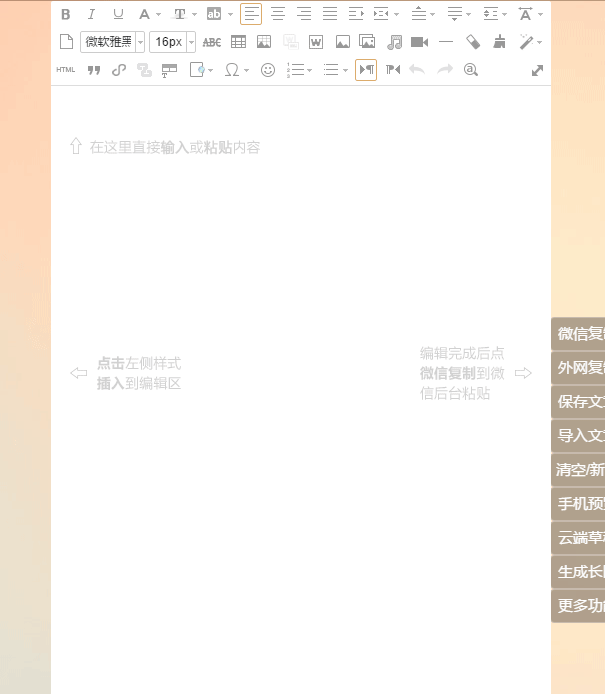Expand the special character arrow
This screenshot has width=605, height=694.
(247, 70)
